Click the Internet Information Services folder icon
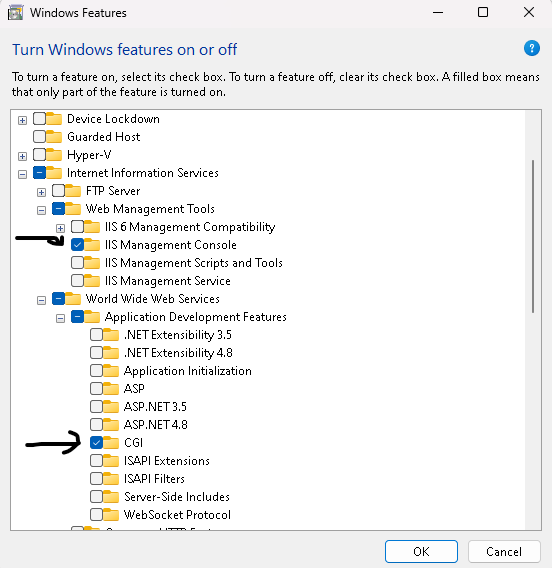 (x=54, y=172)
